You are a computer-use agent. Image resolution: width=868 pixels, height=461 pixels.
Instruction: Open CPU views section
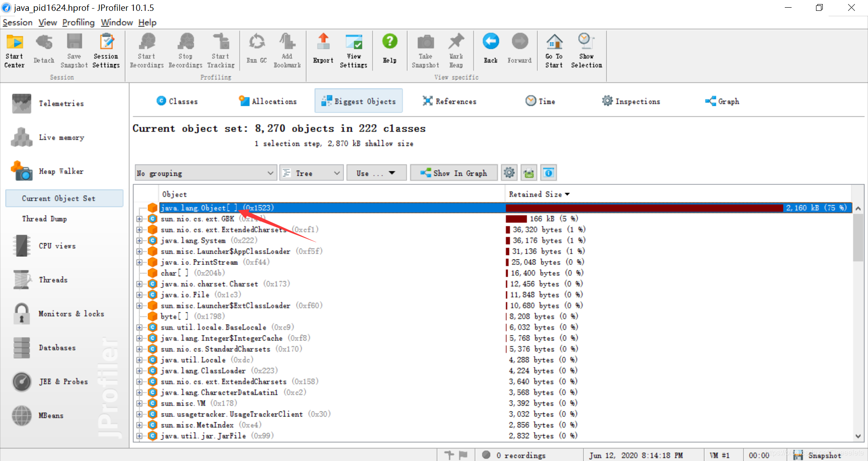pos(44,246)
